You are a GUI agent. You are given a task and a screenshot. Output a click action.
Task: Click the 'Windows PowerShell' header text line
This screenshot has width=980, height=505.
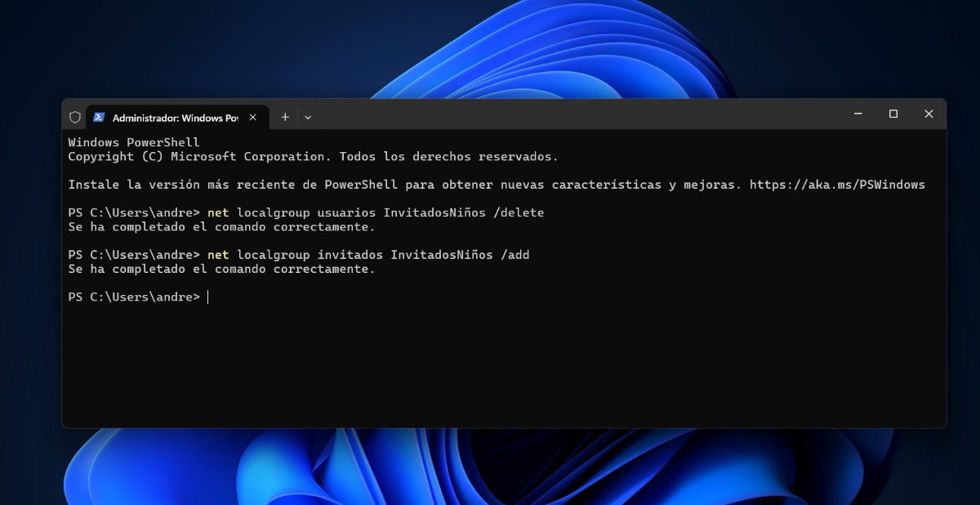pos(134,142)
